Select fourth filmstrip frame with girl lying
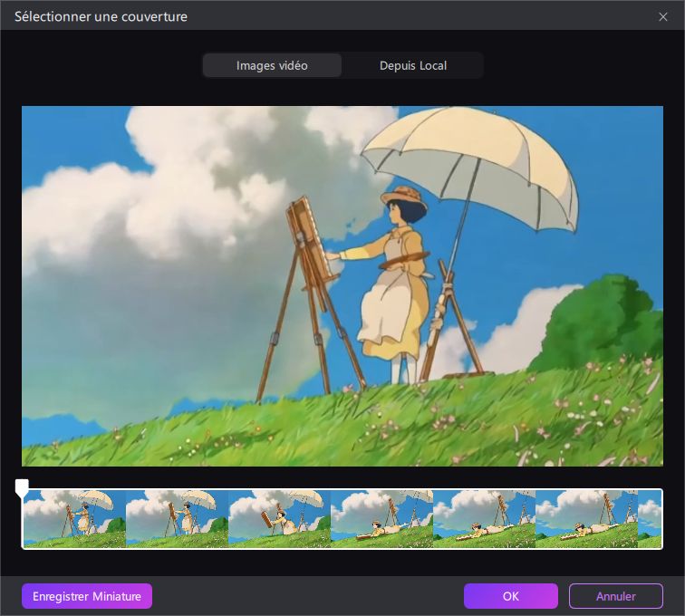The height and width of the screenshot is (616, 685). (x=381, y=519)
